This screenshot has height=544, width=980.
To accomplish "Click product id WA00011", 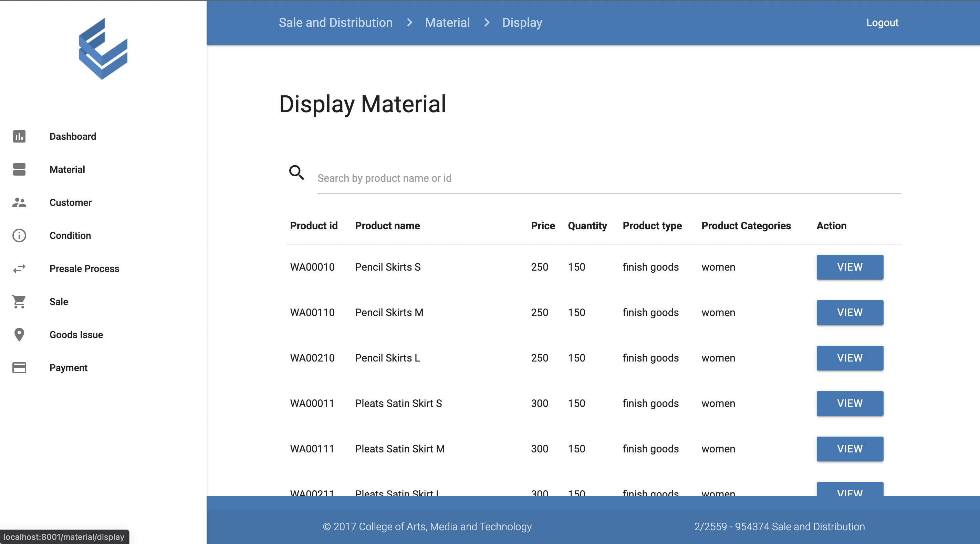I will click(x=312, y=403).
